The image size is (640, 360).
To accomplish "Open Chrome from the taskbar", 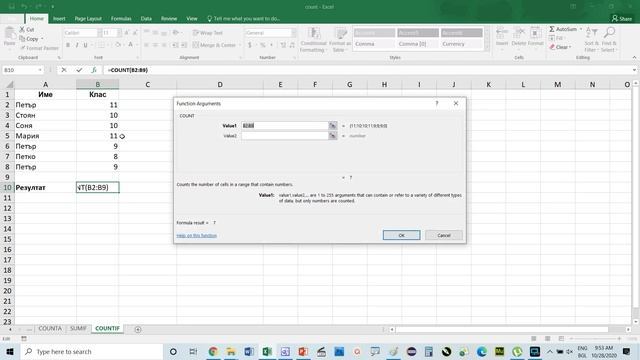I will pyautogui.click(x=213, y=352).
